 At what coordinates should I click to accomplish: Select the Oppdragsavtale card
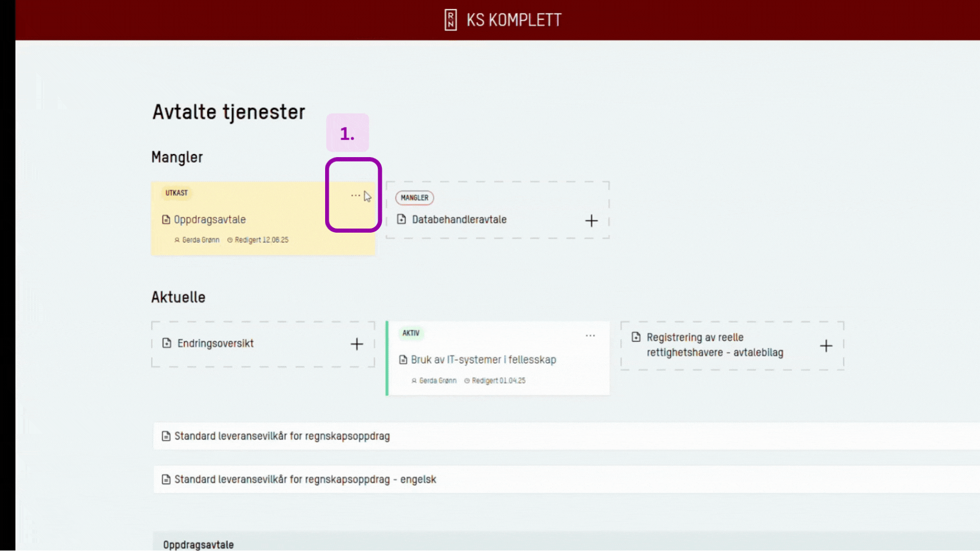[245, 219]
